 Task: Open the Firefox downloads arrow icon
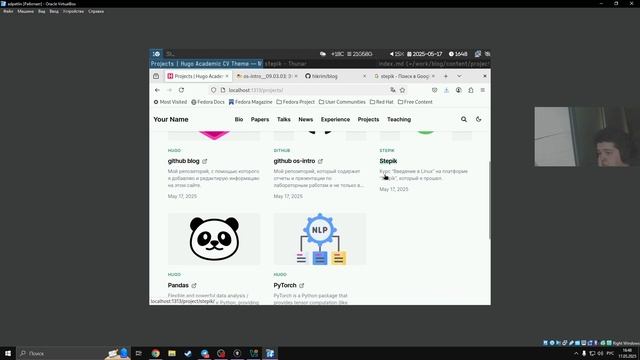pos(447,90)
